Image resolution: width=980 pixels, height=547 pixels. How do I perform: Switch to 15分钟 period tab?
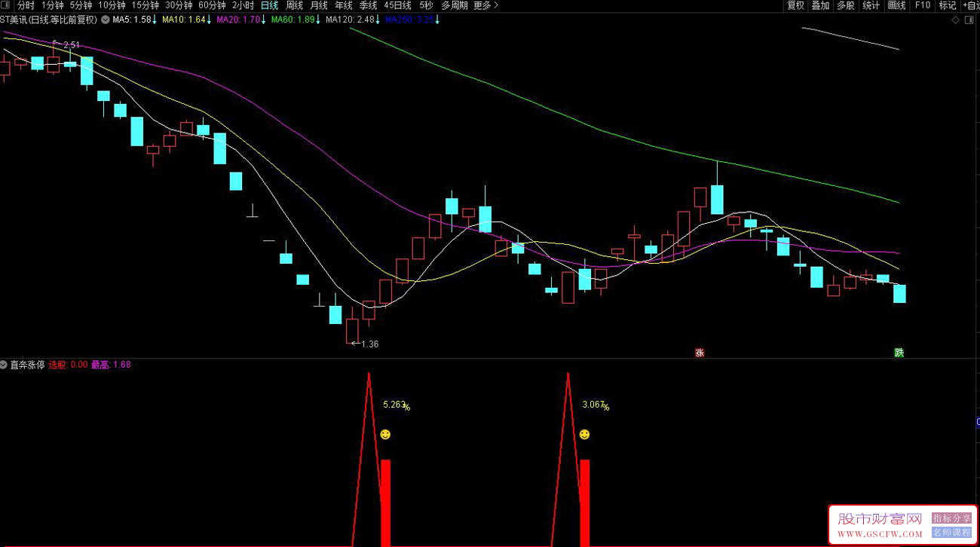coord(145,5)
